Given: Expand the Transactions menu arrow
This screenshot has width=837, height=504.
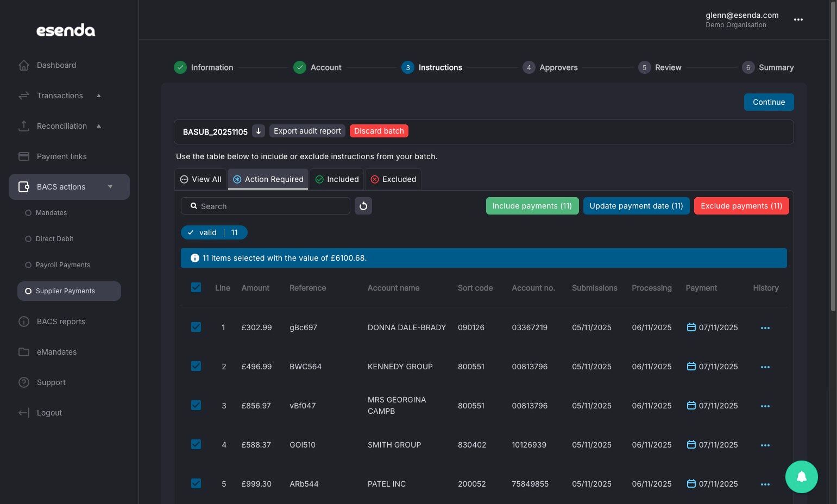Looking at the screenshot, I should (x=99, y=96).
